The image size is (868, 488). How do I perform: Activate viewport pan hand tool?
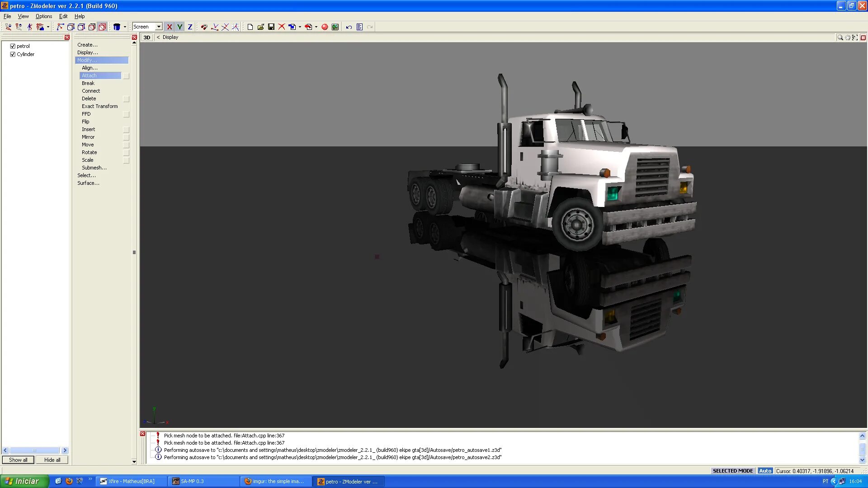(848, 38)
